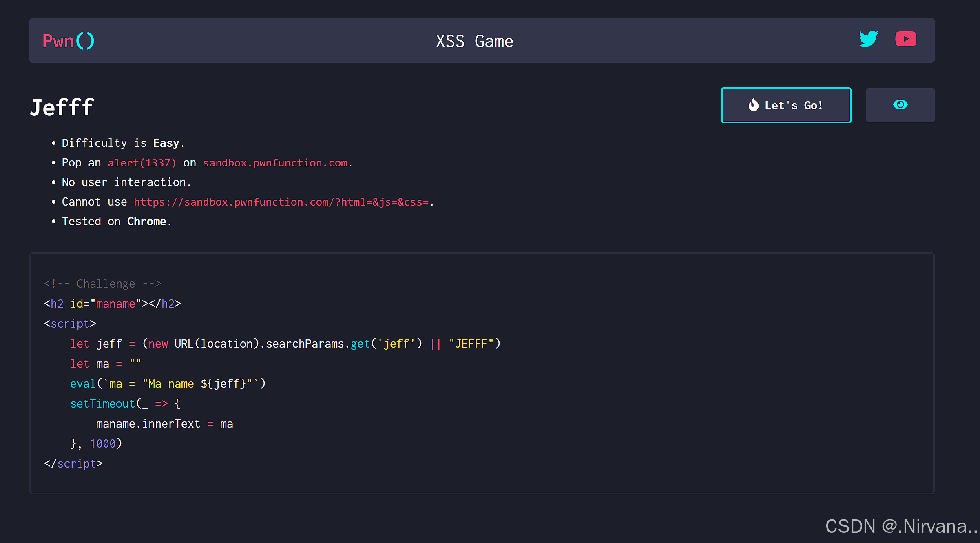Click the 'maname.innerText = ma' code line
The height and width of the screenshot is (543, 980).
pos(165,424)
